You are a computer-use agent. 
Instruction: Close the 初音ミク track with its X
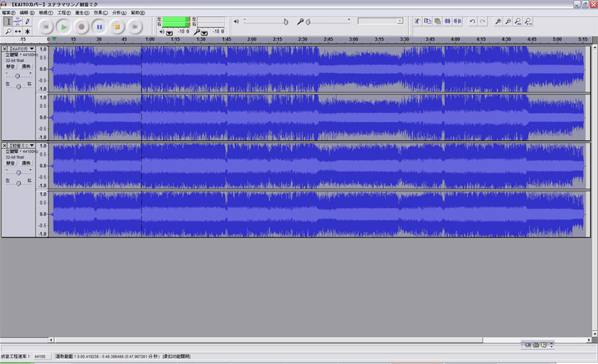click(x=4, y=146)
